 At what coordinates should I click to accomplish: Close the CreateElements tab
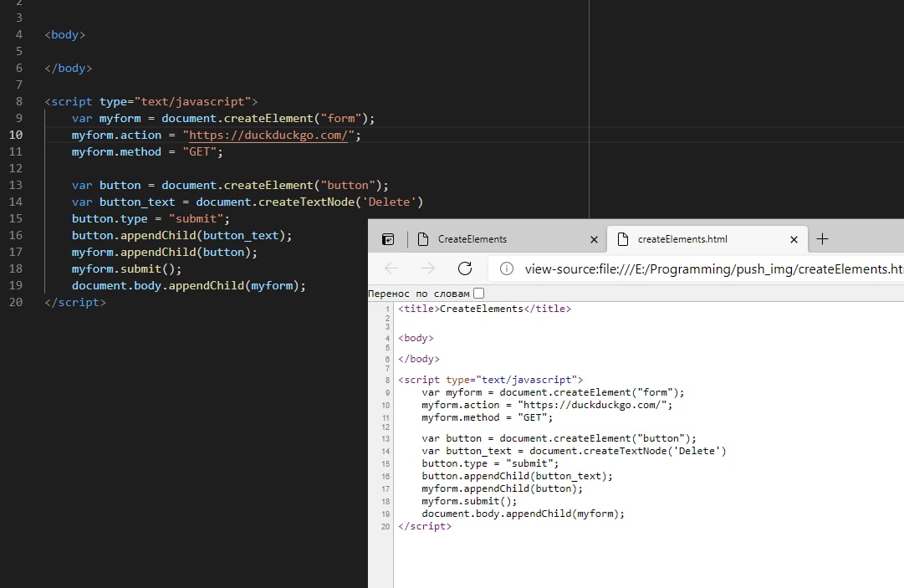pyautogui.click(x=594, y=240)
